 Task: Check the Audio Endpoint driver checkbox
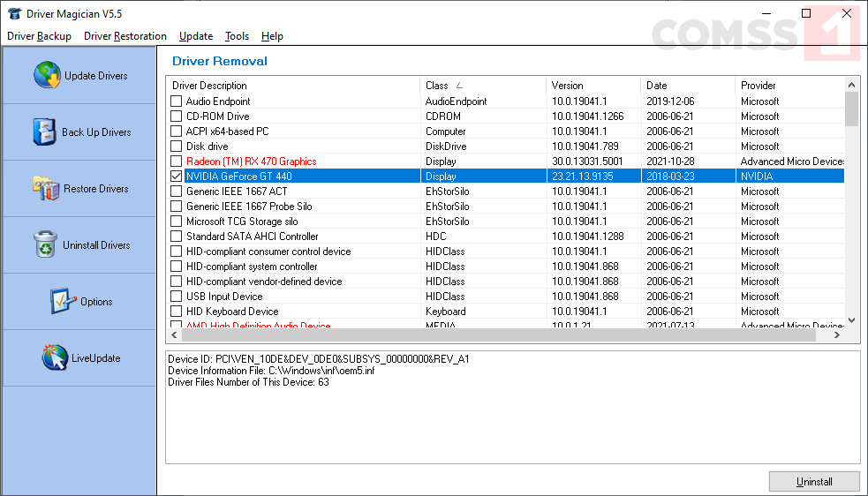pyautogui.click(x=176, y=101)
